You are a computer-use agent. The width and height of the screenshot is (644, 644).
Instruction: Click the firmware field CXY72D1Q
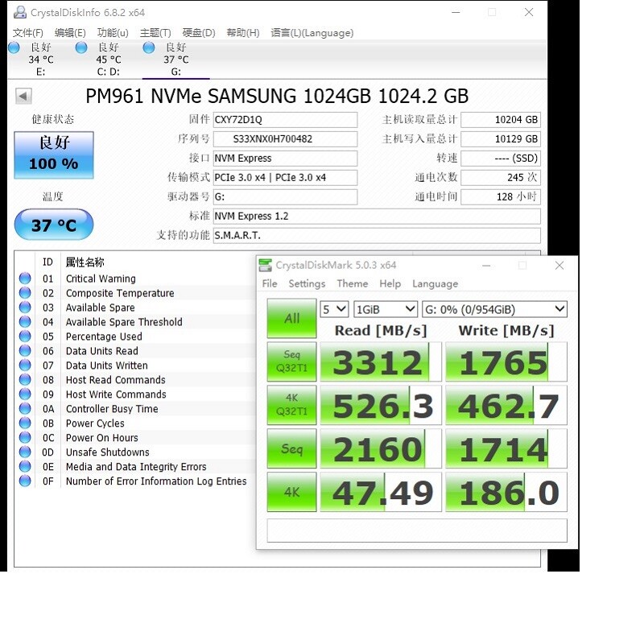click(x=285, y=119)
